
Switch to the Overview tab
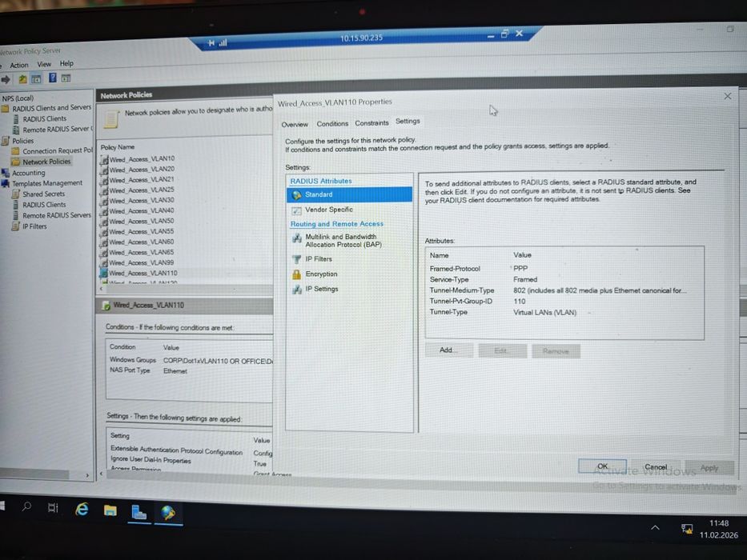[295, 124]
